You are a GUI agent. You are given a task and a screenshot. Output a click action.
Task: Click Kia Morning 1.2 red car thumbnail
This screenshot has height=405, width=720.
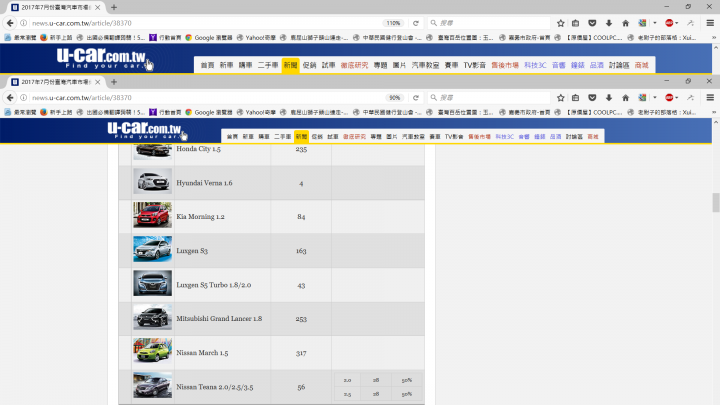152,214
